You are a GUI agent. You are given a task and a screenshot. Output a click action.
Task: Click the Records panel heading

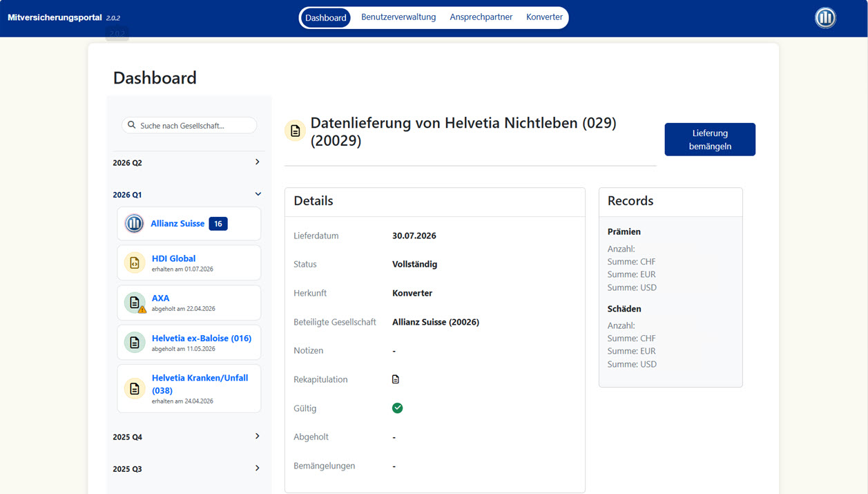630,201
